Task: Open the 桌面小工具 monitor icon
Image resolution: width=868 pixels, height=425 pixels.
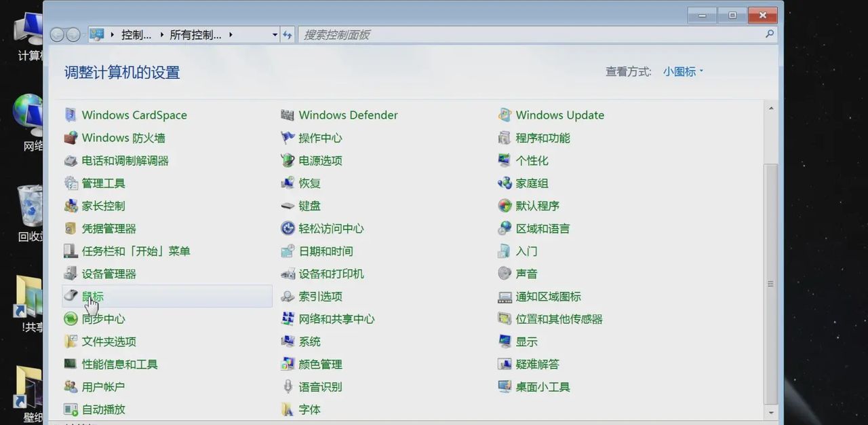Action: click(x=505, y=387)
